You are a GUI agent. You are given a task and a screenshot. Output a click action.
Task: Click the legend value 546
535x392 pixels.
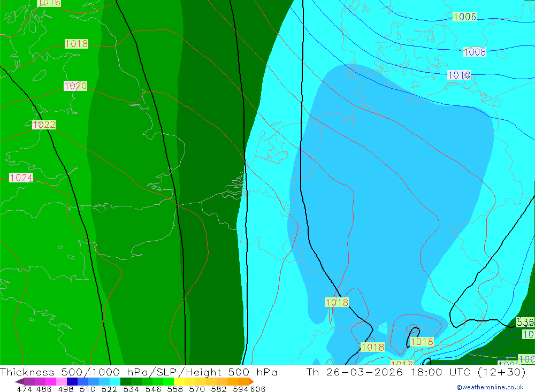coord(153,389)
